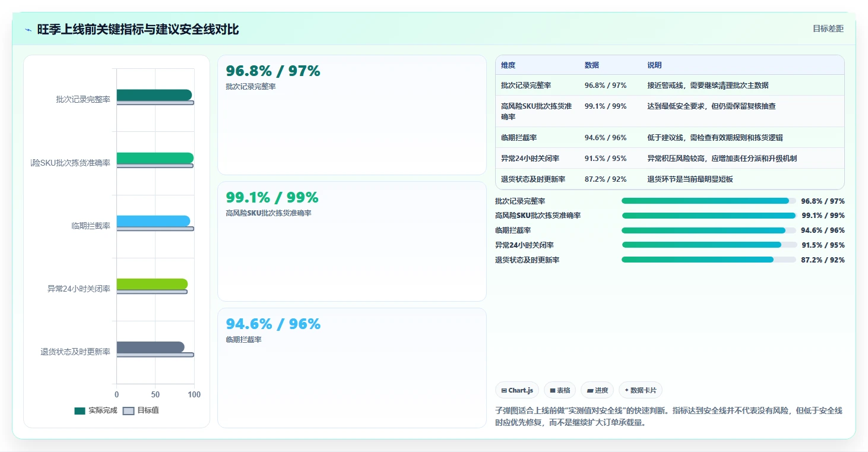Click the 异常24小时关闭率 progress bar
The height and width of the screenshot is (452, 868).
point(709,245)
